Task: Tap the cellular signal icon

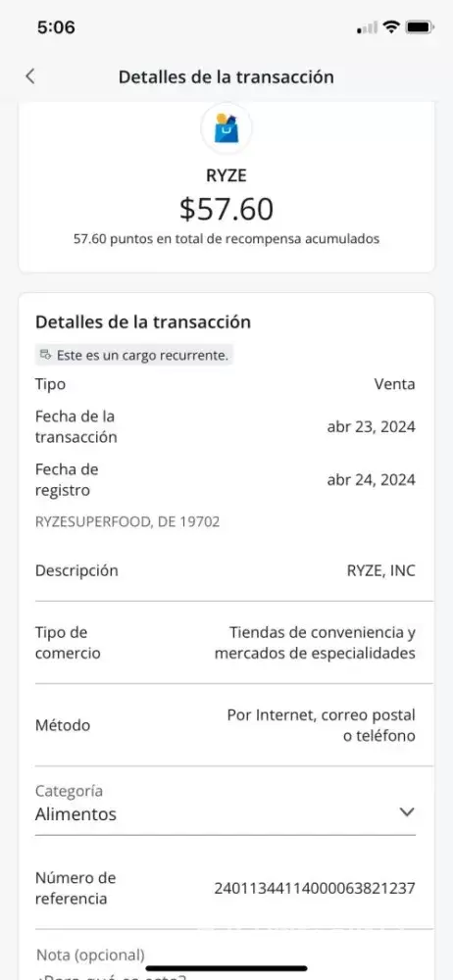Action: click(368, 28)
